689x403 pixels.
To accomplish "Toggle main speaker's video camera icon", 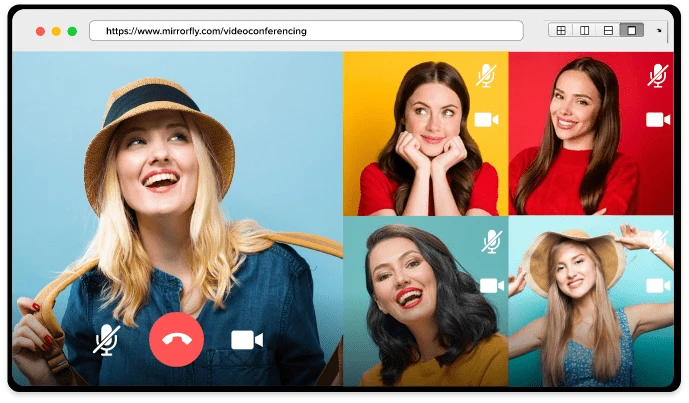I will tap(247, 340).
